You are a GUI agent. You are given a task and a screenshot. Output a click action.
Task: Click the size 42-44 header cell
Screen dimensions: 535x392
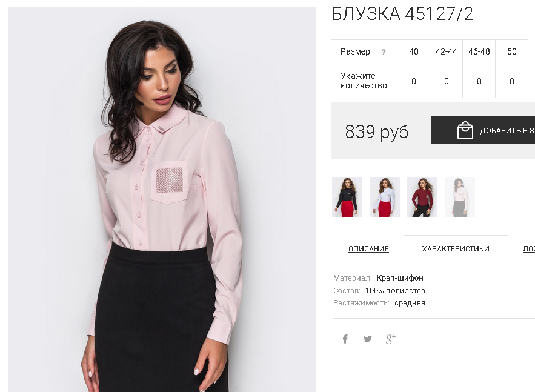[x=447, y=52]
